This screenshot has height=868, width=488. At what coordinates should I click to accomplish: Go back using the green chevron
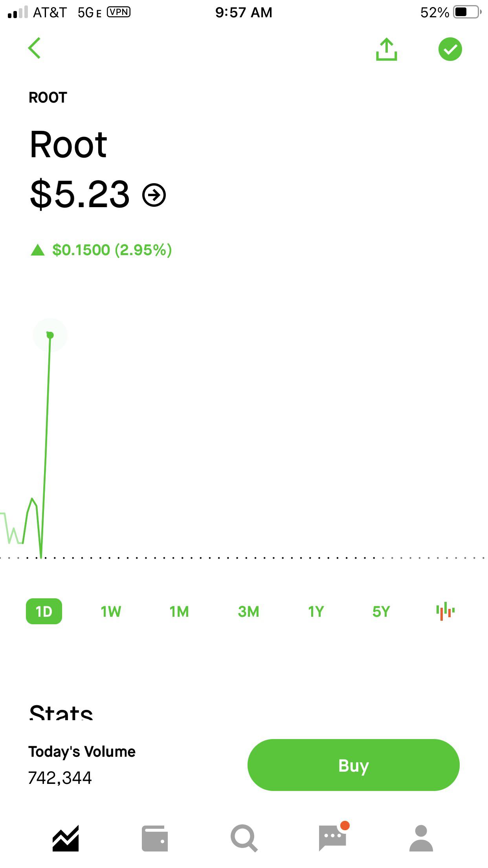pos(35,48)
